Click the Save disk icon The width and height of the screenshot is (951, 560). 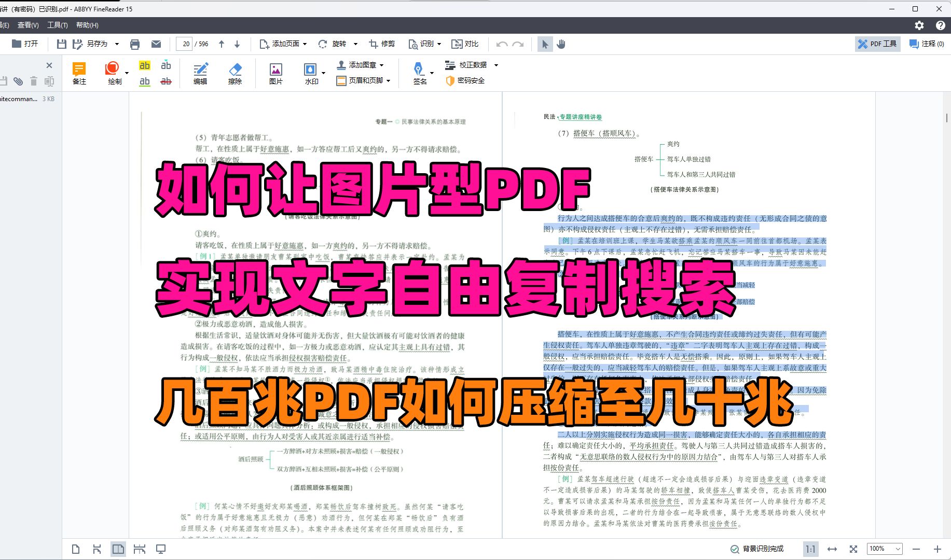click(x=61, y=44)
